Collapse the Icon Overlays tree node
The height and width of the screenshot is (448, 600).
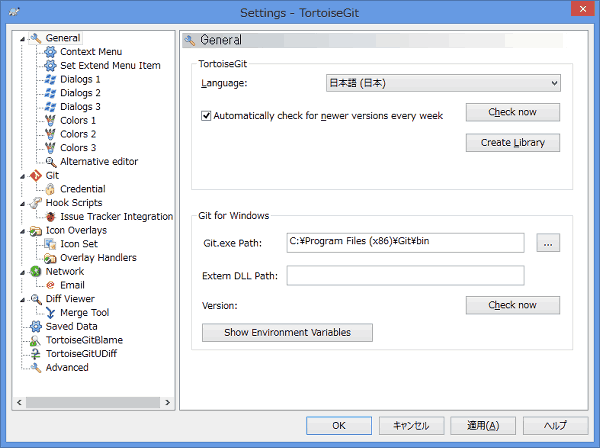tap(23, 231)
